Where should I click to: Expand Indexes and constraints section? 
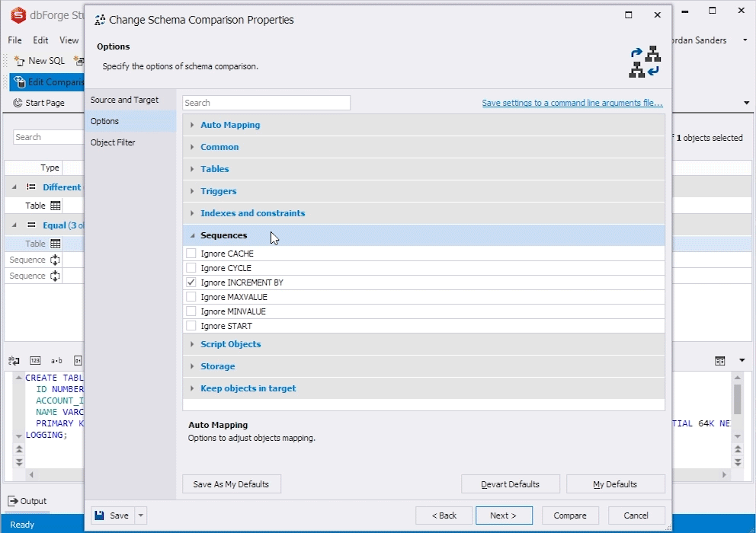pyautogui.click(x=192, y=213)
